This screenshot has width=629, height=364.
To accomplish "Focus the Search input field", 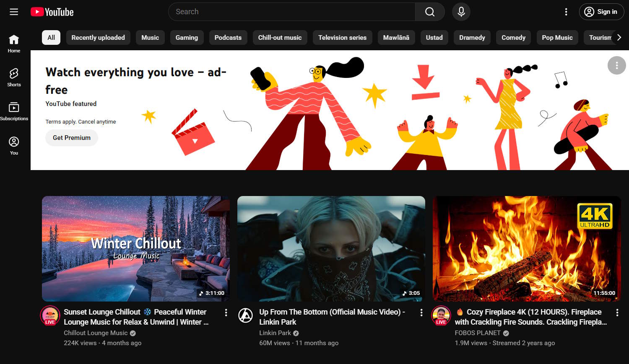I will coord(292,12).
